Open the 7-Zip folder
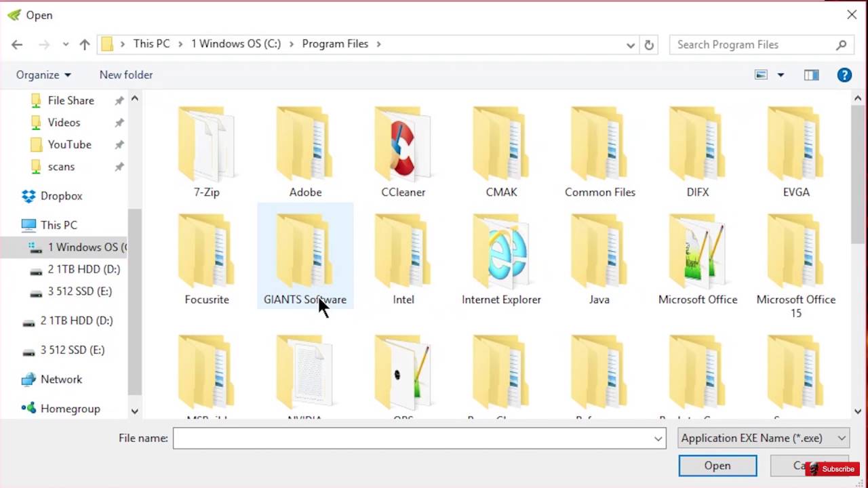Image resolution: width=868 pixels, height=488 pixels. click(207, 152)
